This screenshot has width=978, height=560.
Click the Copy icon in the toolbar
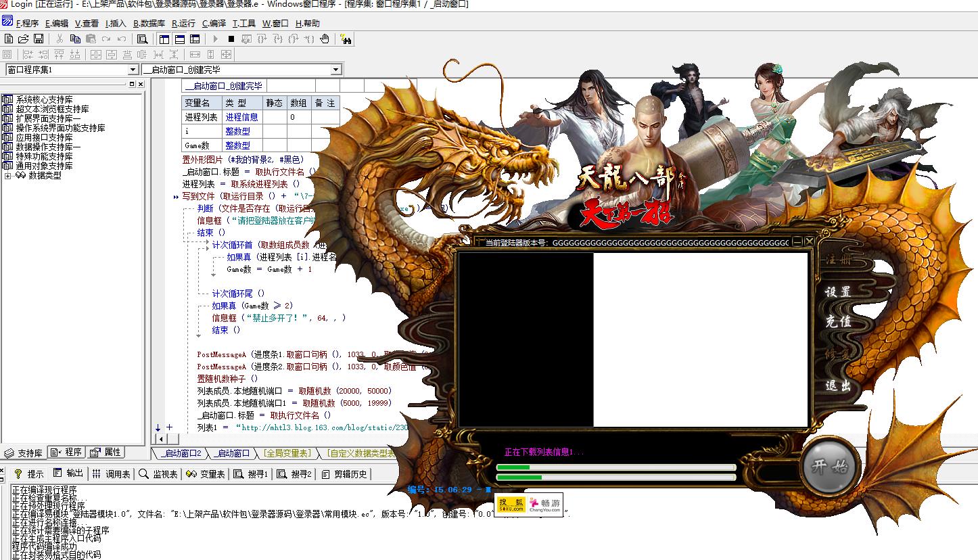point(75,39)
